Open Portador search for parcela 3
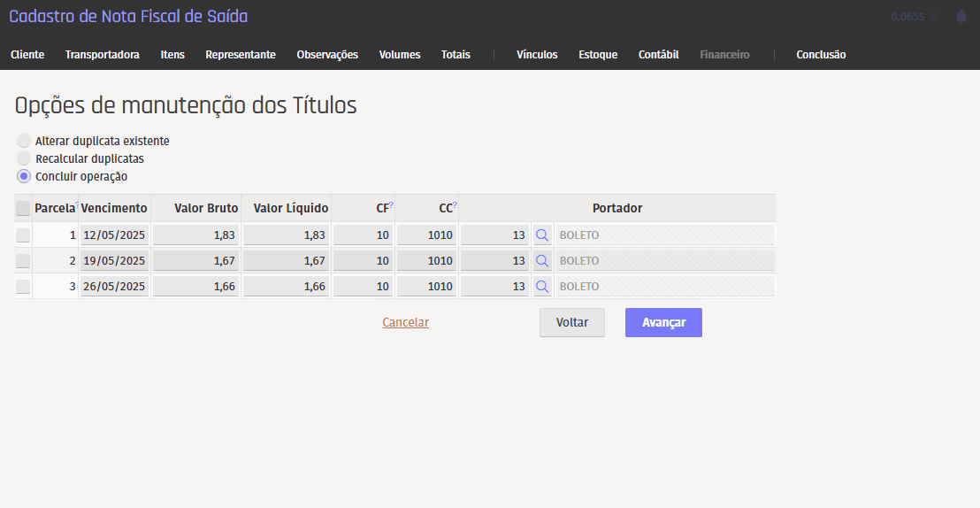 coord(542,287)
